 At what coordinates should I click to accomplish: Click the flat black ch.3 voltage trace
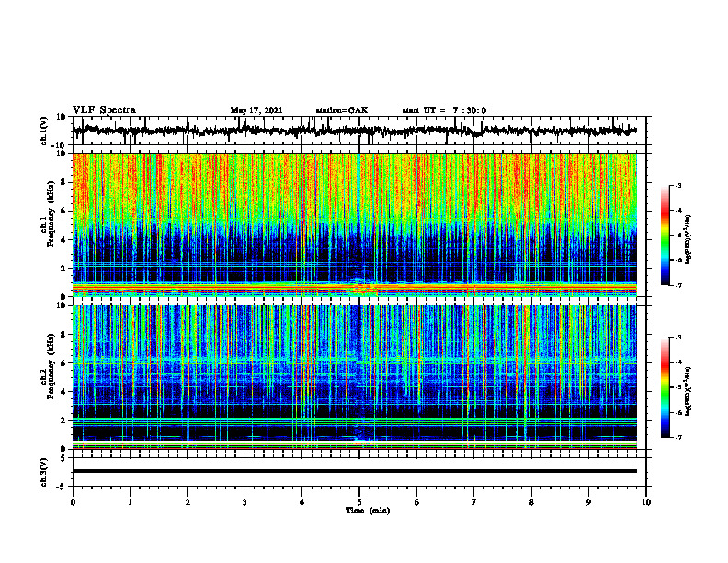tap(355, 471)
